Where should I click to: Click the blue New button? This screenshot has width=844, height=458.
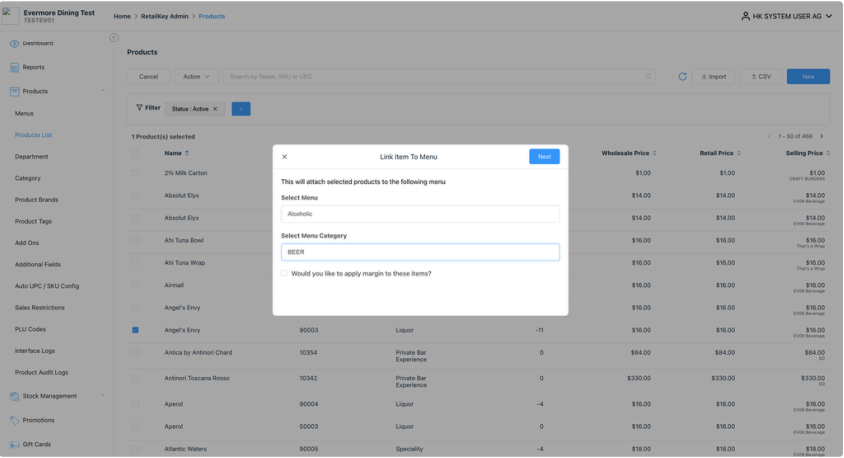808,77
